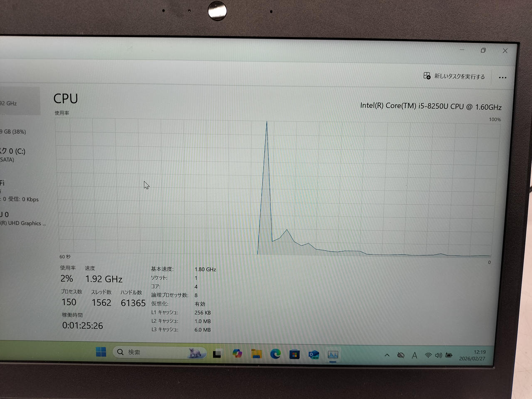Click the CPU usage graph
Screen dimensions: 532x399
click(274, 188)
